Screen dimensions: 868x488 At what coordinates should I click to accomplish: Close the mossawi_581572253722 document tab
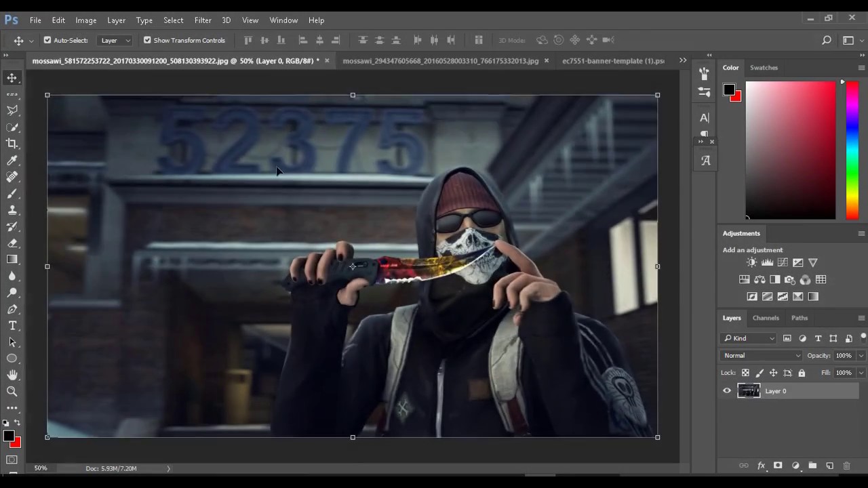click(327, 60)
